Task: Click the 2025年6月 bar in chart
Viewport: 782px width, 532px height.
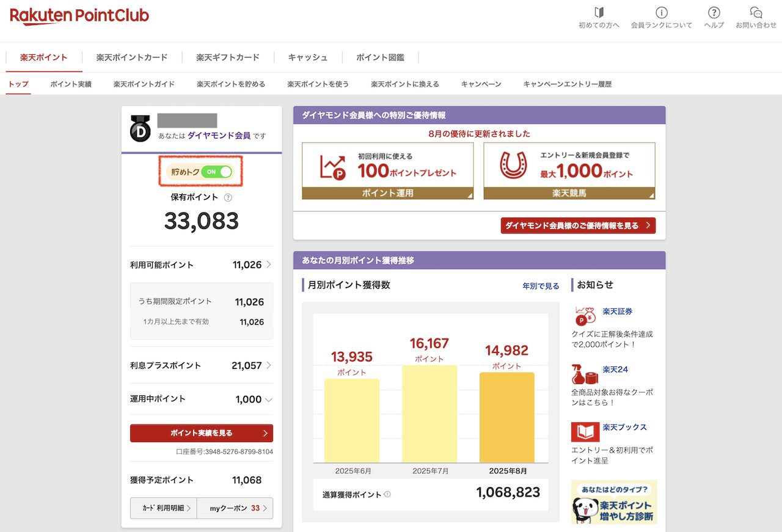Action: tap(352, 420)
